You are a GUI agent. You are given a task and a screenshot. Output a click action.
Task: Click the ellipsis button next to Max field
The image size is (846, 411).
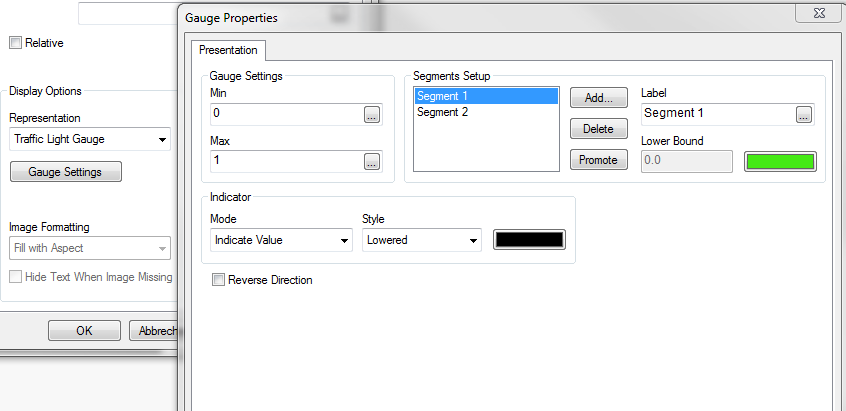pos(372,161)
